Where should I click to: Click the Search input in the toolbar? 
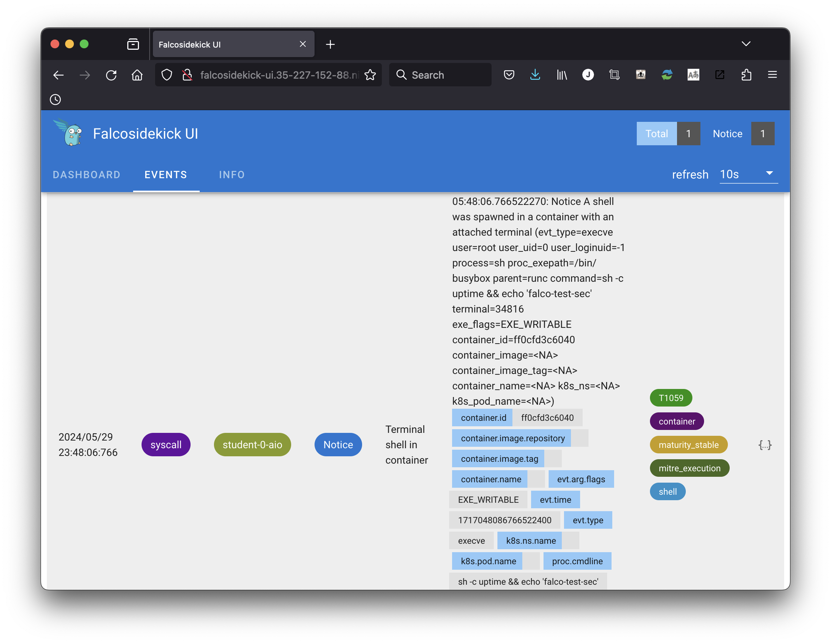click(440, 75)
